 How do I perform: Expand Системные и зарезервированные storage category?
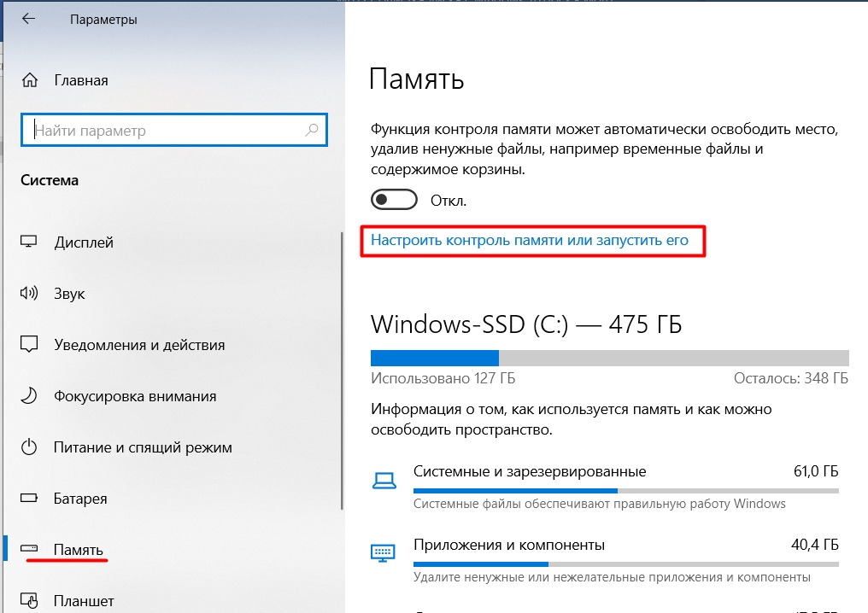[x=605, y=487]
